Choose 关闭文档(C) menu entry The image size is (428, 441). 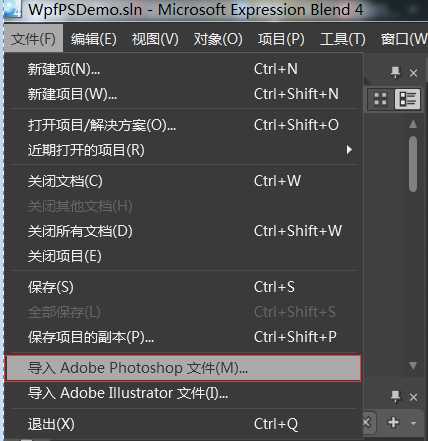[x=183, y=181]
